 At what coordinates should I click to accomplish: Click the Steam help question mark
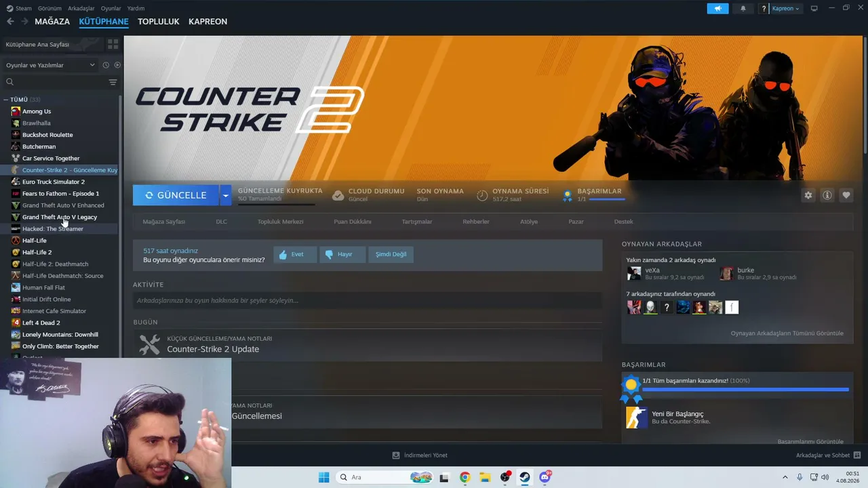pos(764,9)
